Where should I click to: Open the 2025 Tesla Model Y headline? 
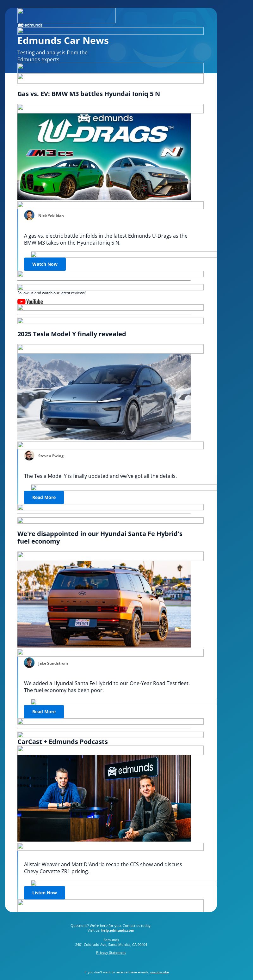click(71, 334)
